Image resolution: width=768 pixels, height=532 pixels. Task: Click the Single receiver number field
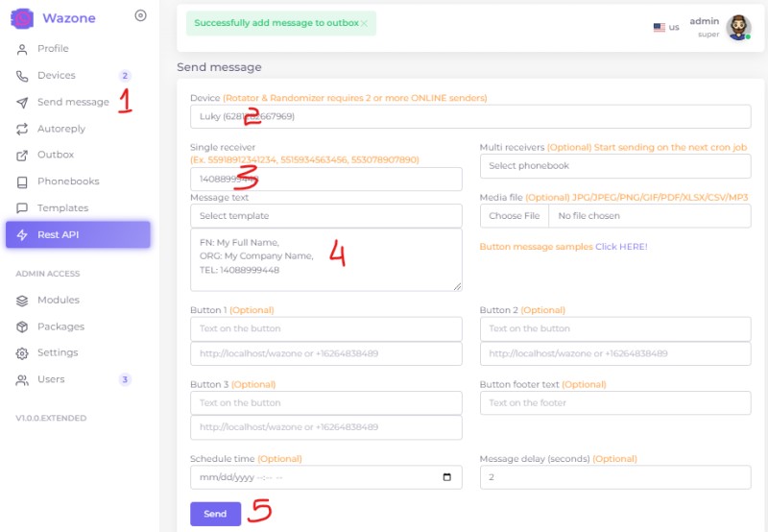click(x=325, y=180)
